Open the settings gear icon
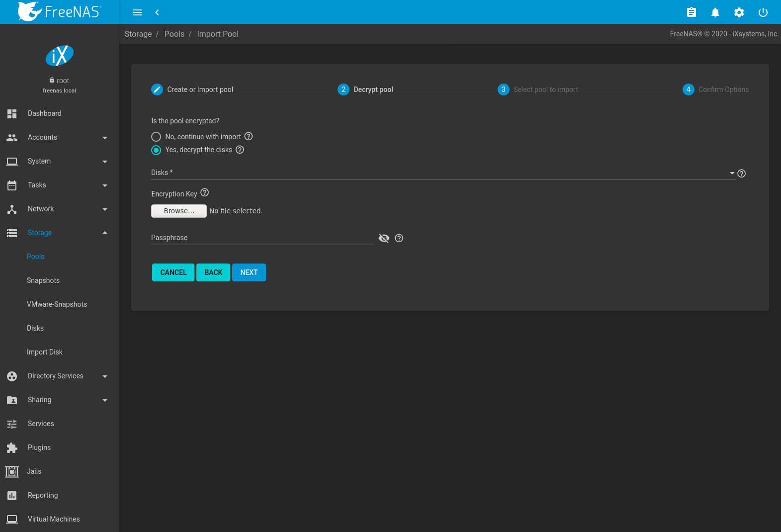 click(x=739, y=12)
